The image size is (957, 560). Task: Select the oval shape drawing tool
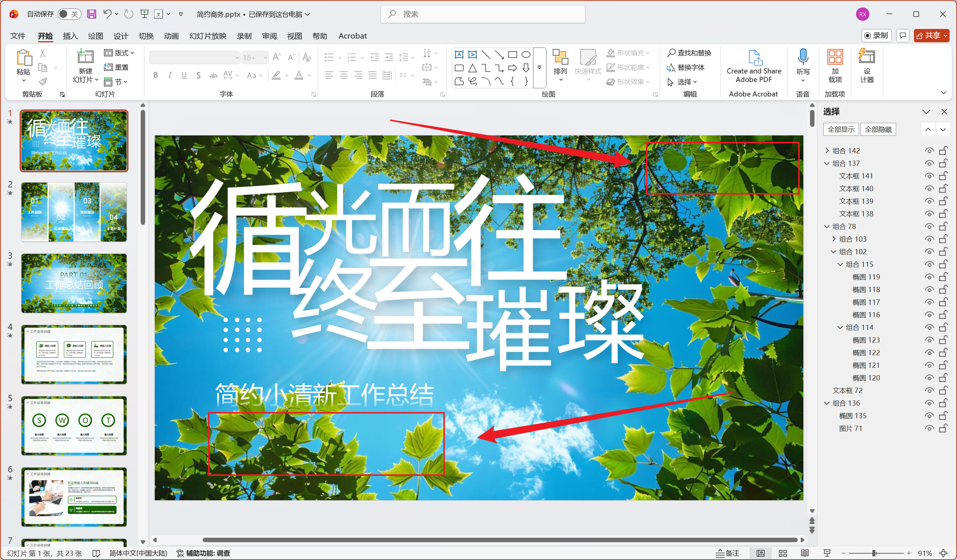526,54
